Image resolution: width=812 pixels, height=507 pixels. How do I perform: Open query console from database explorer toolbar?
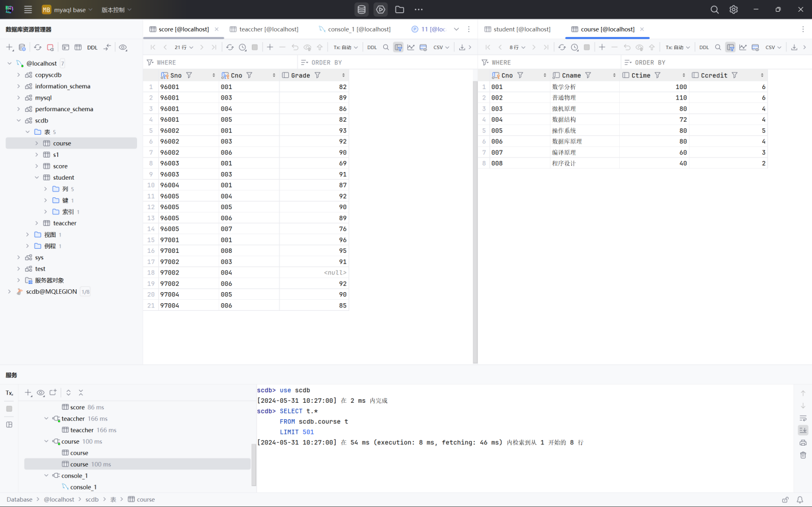[66, 47]
